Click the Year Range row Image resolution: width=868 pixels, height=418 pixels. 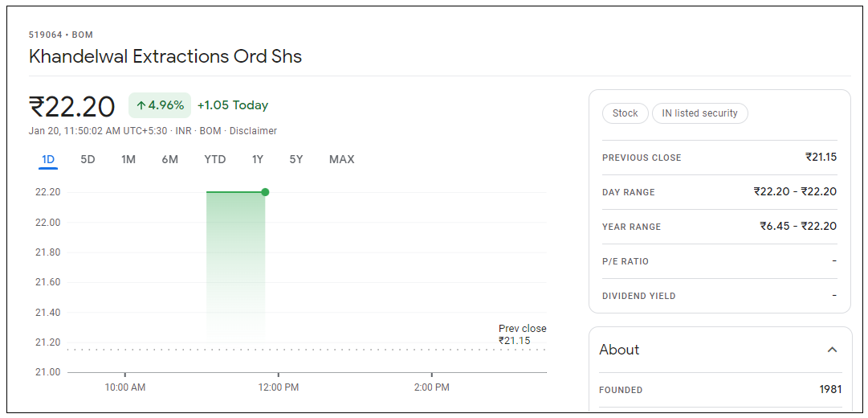(x=719, y=227)
